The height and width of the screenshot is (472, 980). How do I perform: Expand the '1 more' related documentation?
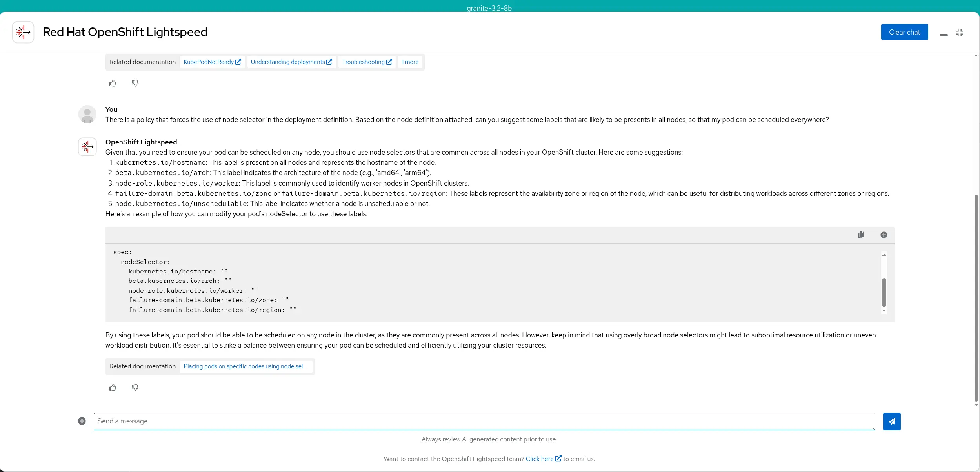pyautogui.click(x=410, y=62)
